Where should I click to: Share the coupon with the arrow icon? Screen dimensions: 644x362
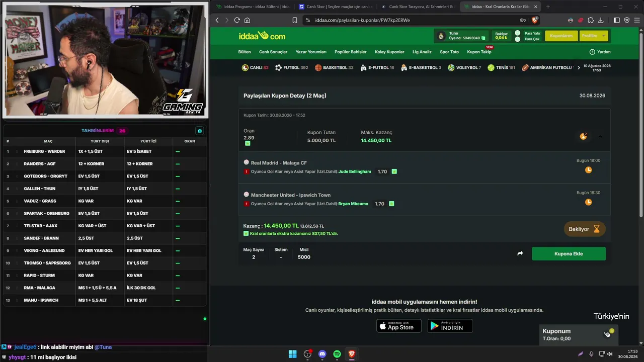click(520, 254)
